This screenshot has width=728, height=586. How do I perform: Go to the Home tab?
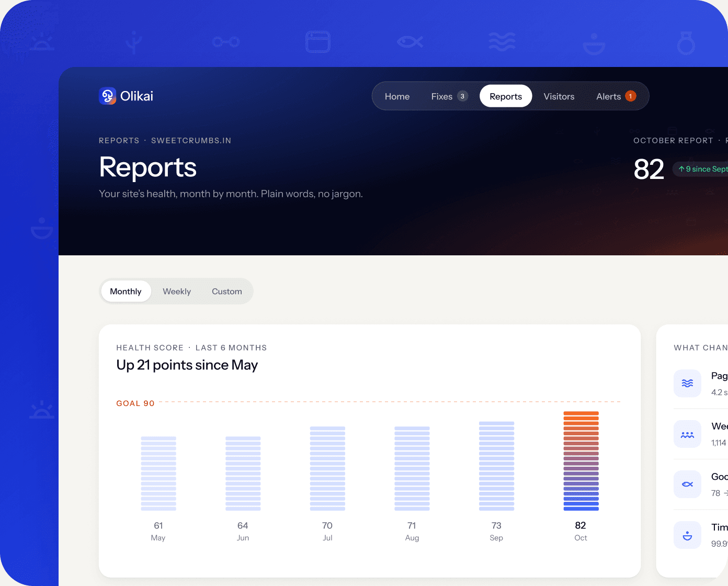(397, 96)
